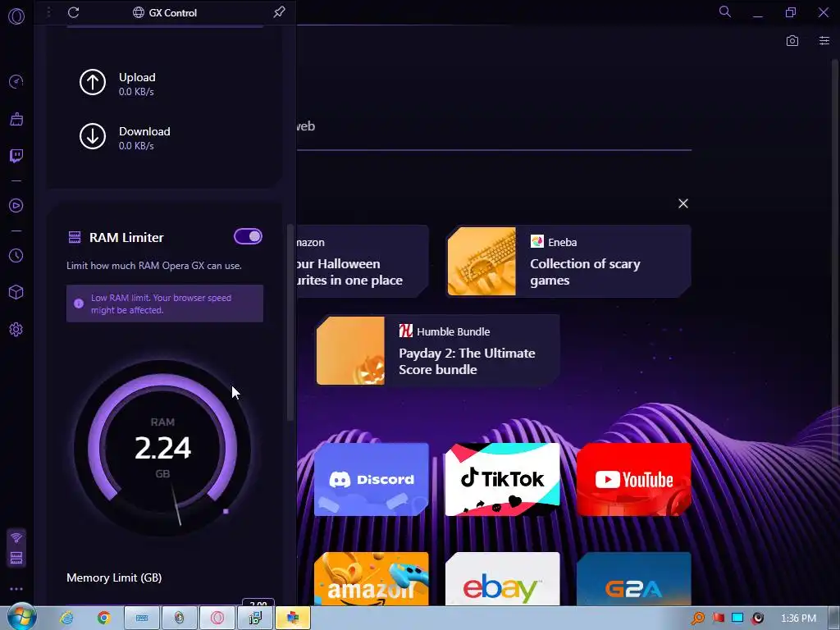This screenshot has height=630, width=840.
Task: Click the low RAM limit info icon
Action: 79,304
